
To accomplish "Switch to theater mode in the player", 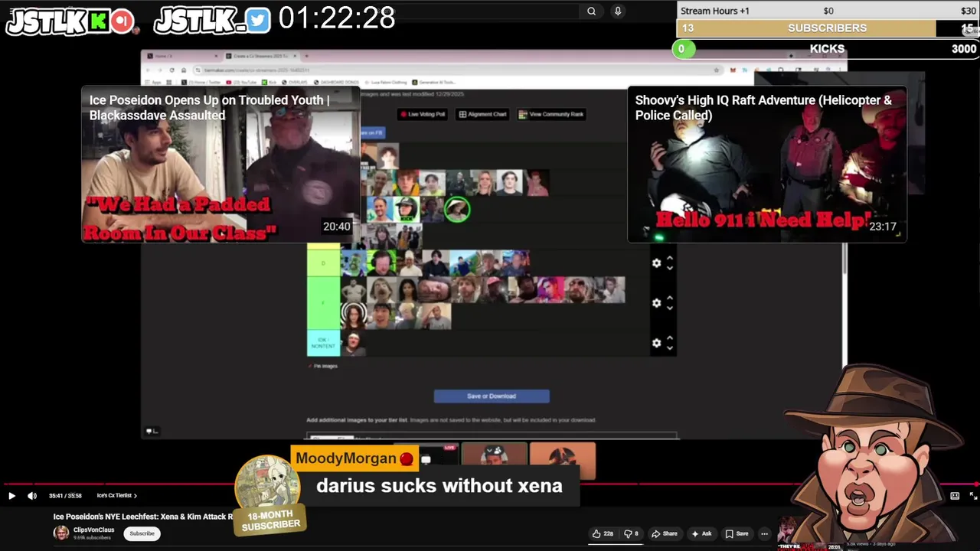I will (x=955, y=496).
